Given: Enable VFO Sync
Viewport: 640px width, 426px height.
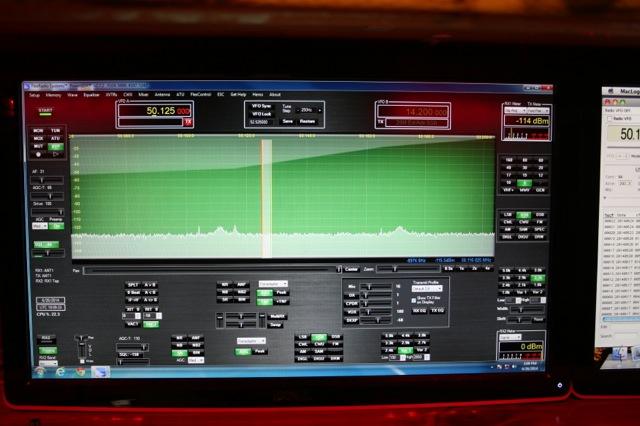Looking at the screenshot, I should pos(262,106).
